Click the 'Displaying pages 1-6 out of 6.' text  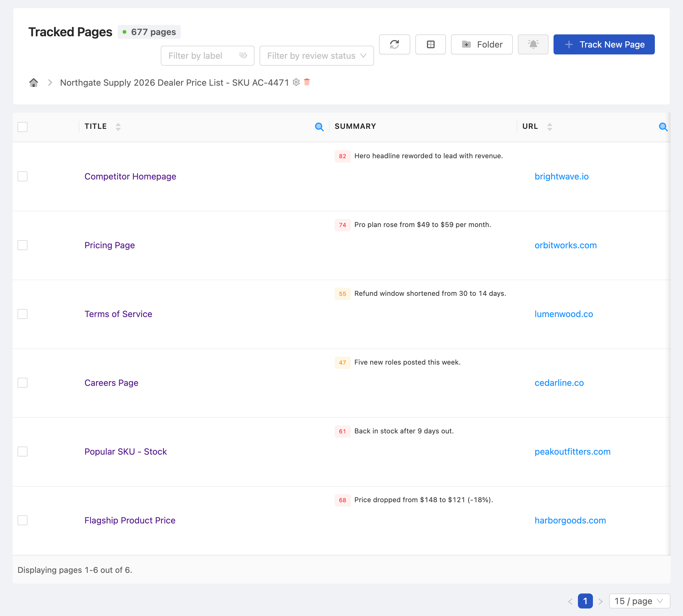[x=75, y=570]
